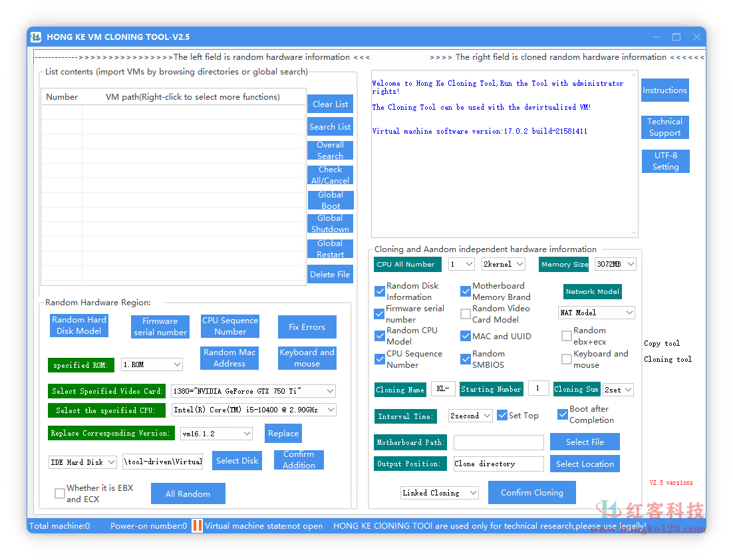Open the Linked Cloning type dropdown
733x560 pixels.
(440, 493)
